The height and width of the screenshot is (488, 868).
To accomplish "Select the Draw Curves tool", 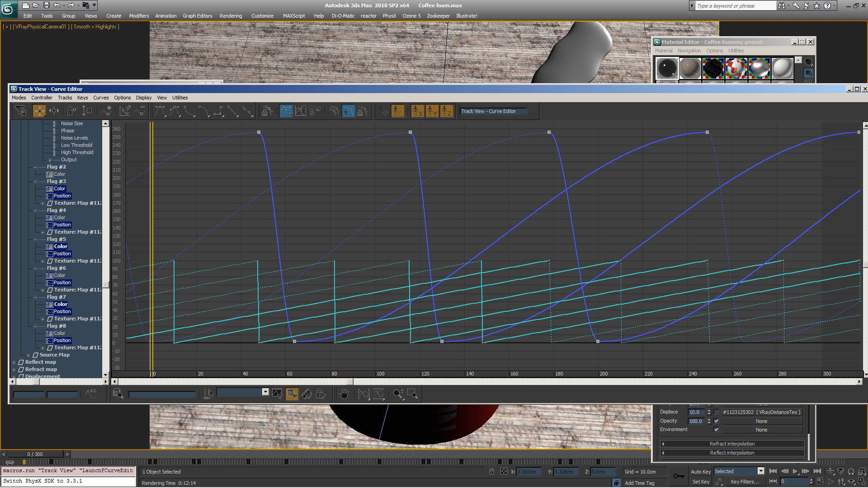I will point(125,111).
